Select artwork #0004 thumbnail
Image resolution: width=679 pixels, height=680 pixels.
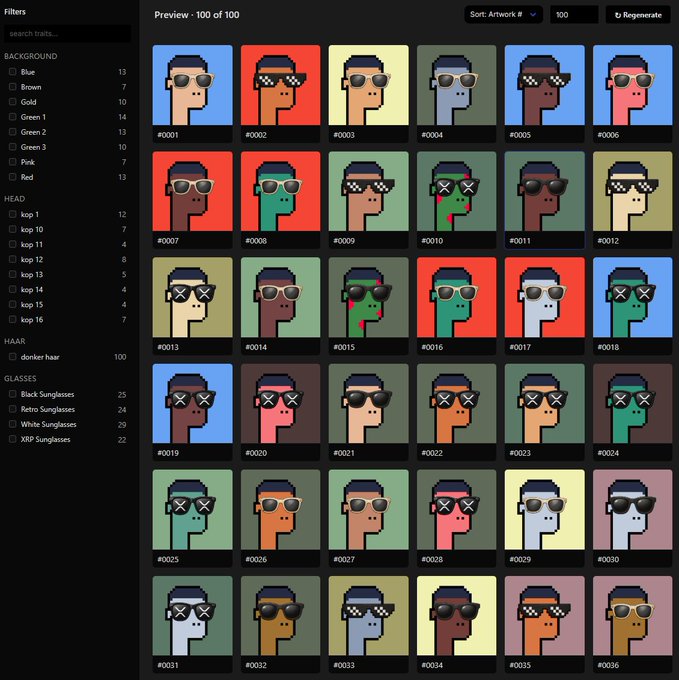(x=457, y=85)
